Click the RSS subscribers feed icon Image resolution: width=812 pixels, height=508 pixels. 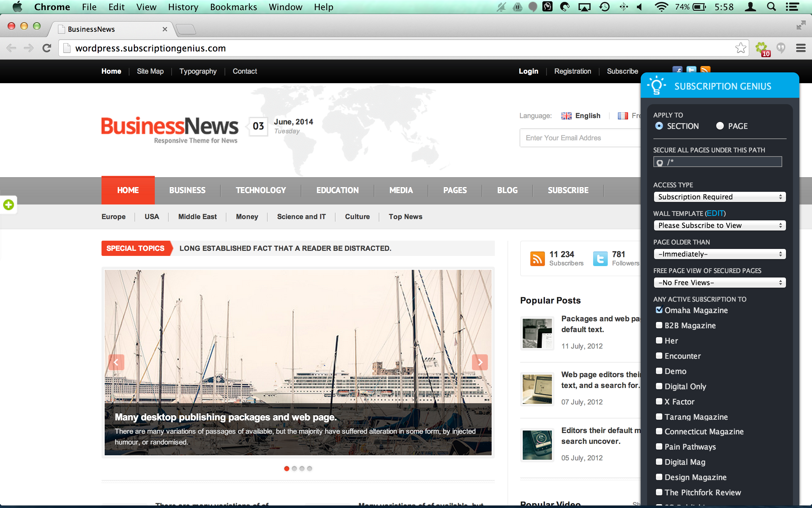537,258
